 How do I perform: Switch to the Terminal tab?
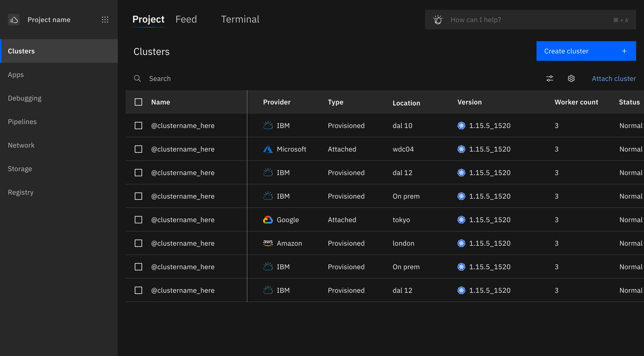[x=240, y=19]
